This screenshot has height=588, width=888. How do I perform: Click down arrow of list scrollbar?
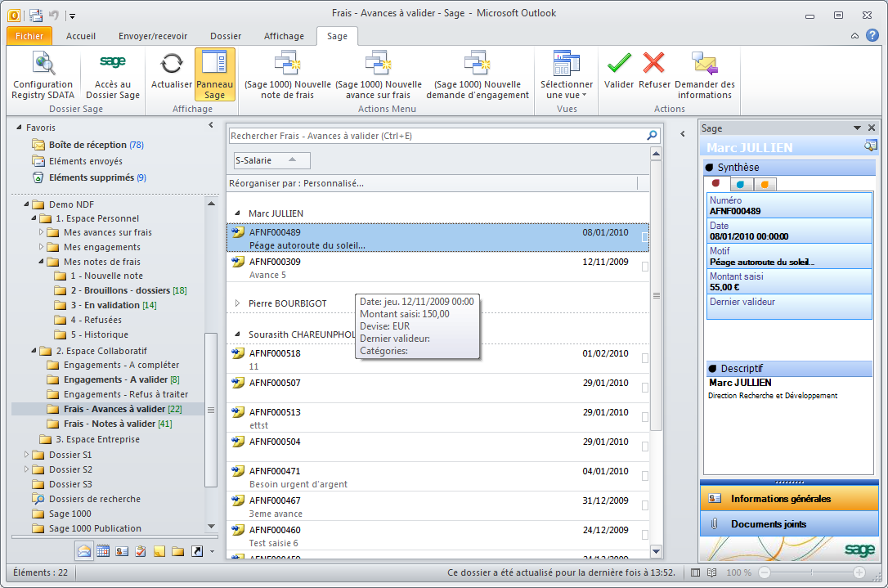[656, 551]
